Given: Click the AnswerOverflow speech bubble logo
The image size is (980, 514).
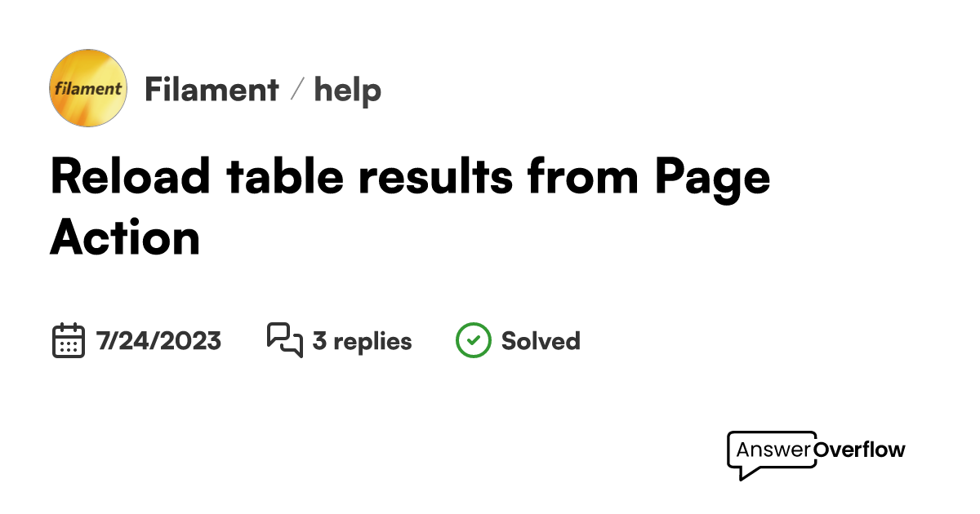Looking at the screenshot, I should point(771,454).
